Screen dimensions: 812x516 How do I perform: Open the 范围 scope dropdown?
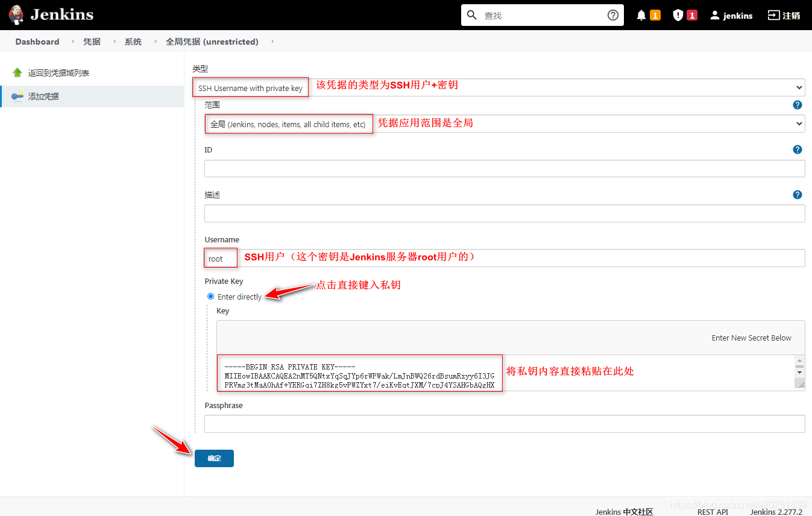(x=505, y=124)
